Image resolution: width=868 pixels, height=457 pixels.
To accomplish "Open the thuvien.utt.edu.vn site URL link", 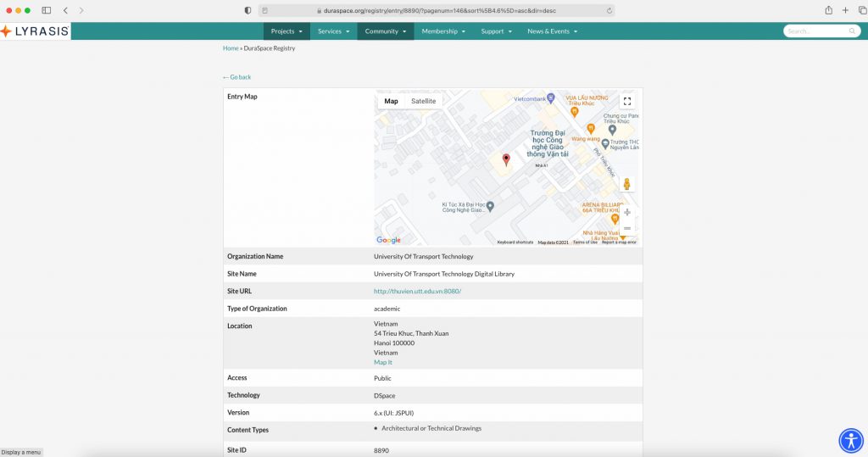I will 417,292.
